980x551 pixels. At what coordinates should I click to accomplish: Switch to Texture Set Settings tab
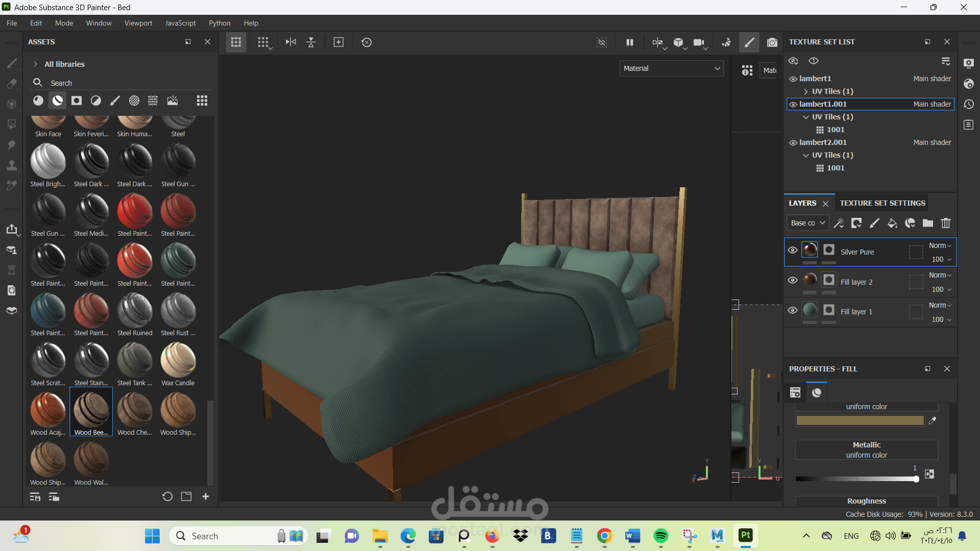883,203
